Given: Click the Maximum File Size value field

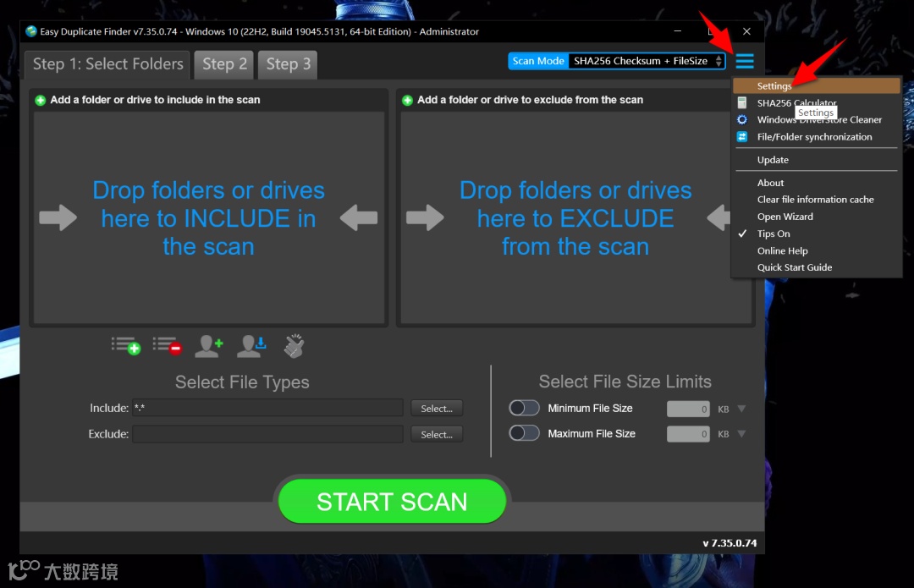Looking at the screenshot, I should [x=688, y=433].
